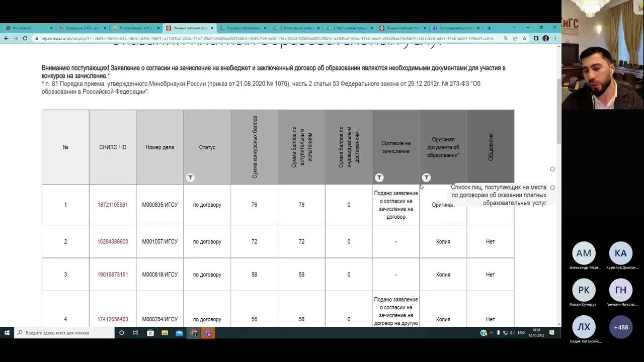Click case number M000254/ИГСУ

(x=160, y=319)
